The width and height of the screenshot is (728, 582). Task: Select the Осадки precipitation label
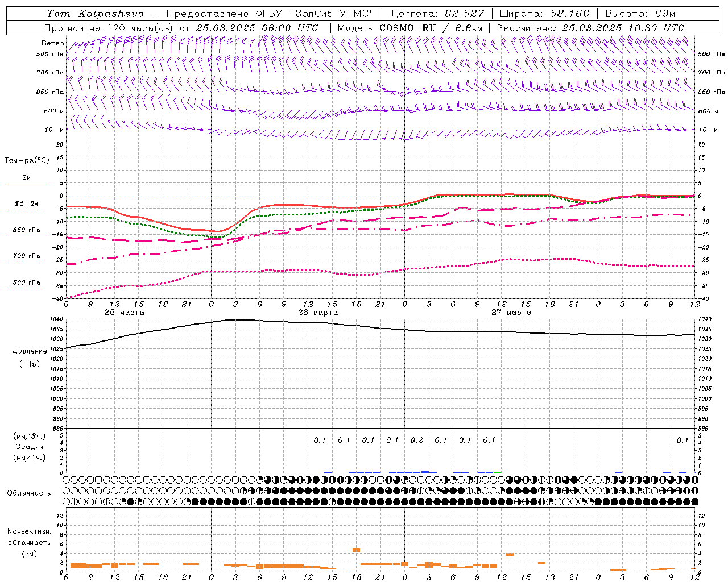pyautogui.click(x=30, y=447)
